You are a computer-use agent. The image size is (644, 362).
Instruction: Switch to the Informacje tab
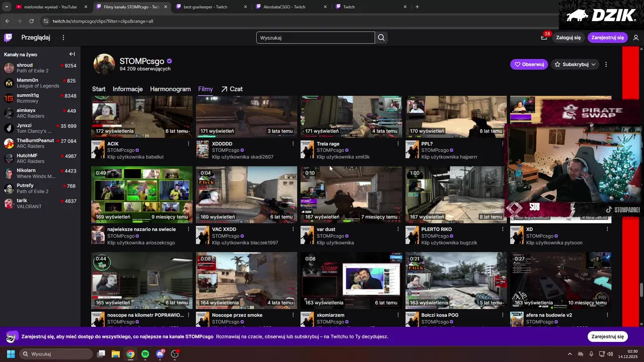[x=128, y=89]
